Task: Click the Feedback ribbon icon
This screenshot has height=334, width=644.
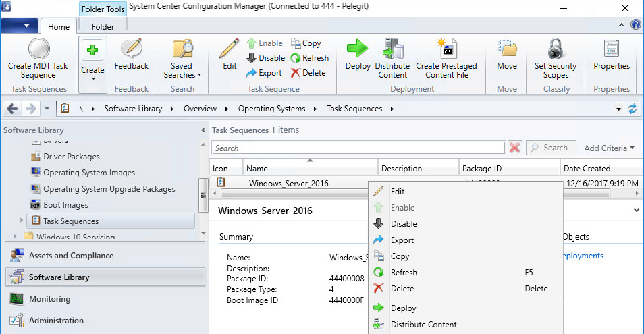Action: (x=132, y=55)
